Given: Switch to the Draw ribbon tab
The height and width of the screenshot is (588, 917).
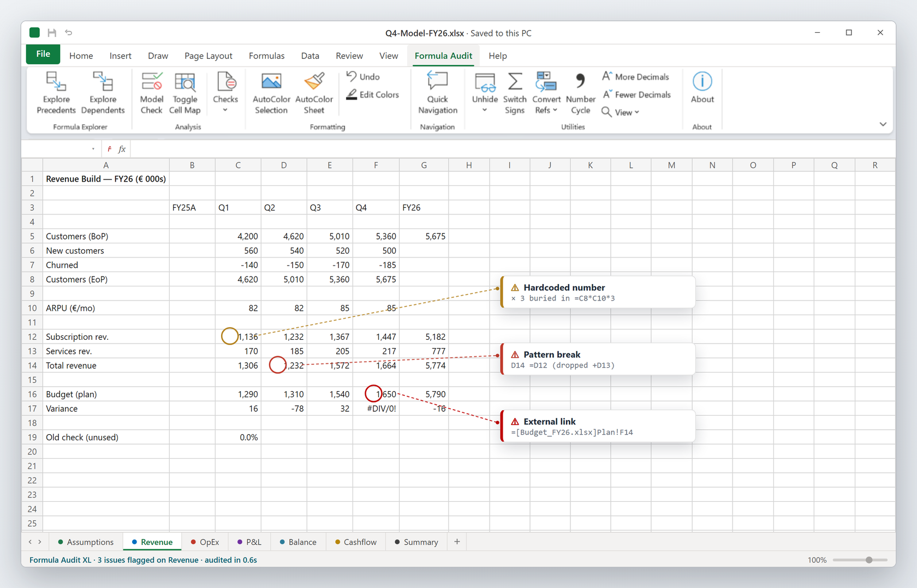Looking at the screenshot, I should coord(158,56).
